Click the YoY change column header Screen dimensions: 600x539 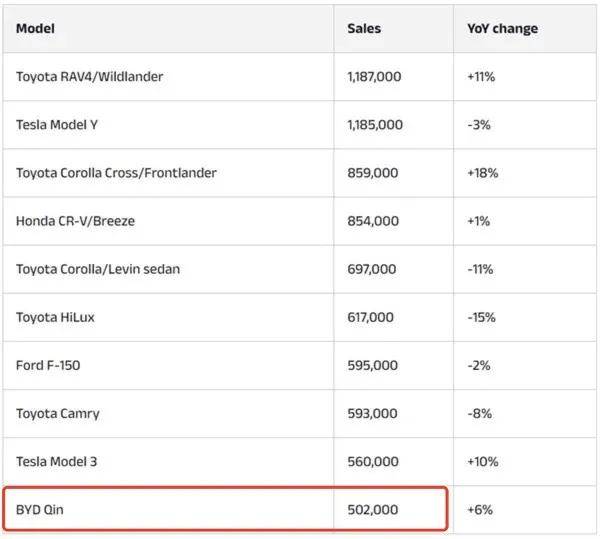tap(502, 29)
